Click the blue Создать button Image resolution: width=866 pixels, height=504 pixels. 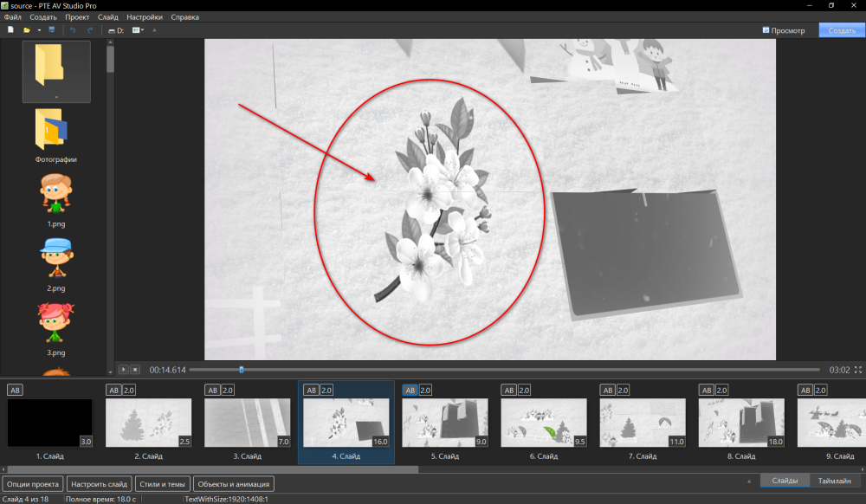(x=841, y=30)
